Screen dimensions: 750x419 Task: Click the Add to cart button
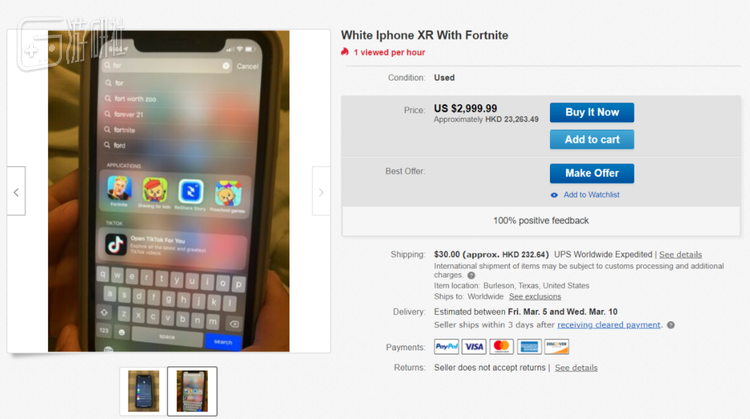tap(592, 140)
